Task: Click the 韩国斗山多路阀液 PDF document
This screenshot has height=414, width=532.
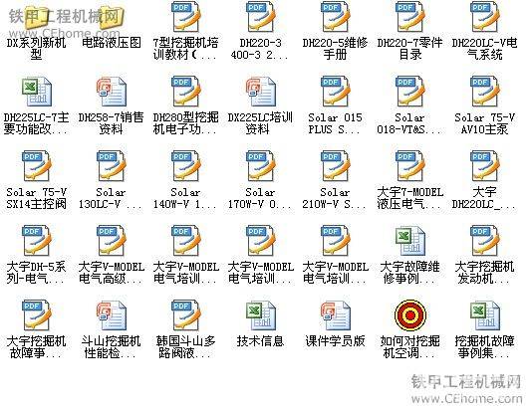Action: point(185,314)
